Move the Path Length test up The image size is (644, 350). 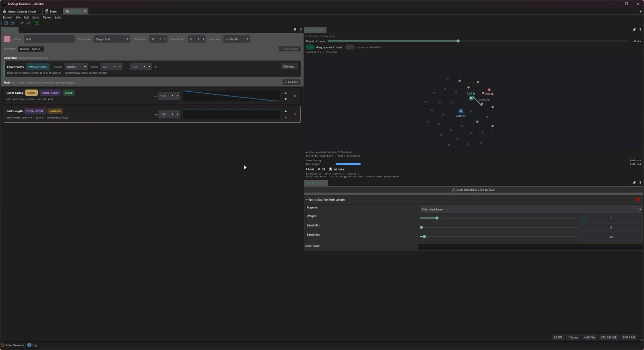coord(286,111)
